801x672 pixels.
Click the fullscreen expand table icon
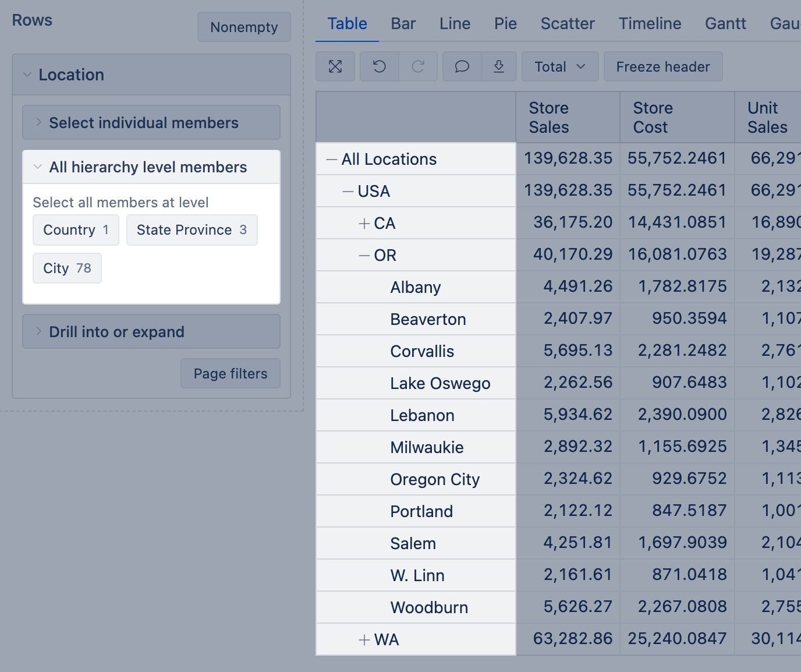click(x=335, y=66)
